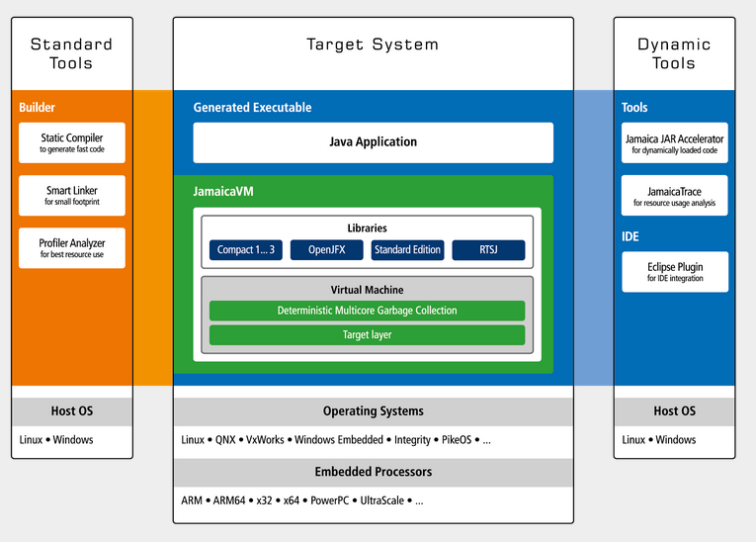Click the Libraries heading

tap(367, 227)
